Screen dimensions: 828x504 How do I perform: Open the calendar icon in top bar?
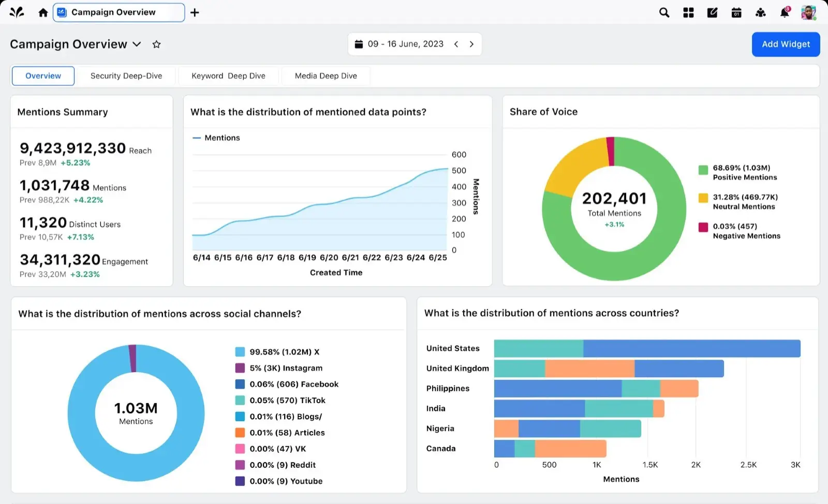click(x=736, y=12)
